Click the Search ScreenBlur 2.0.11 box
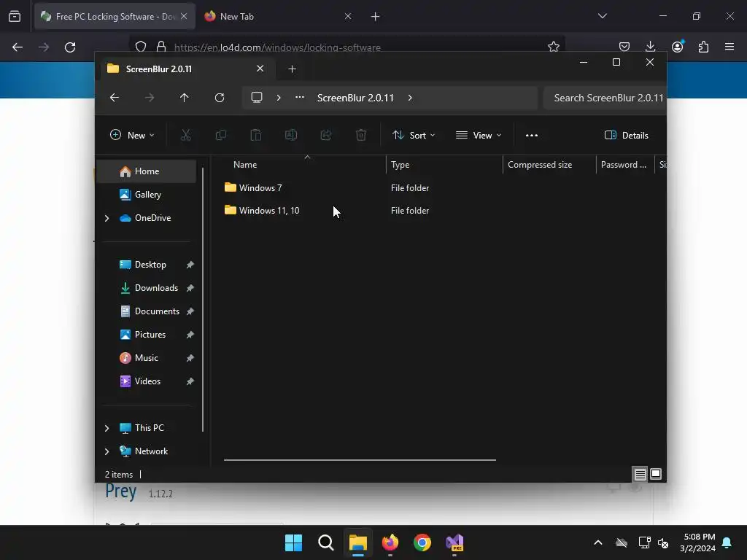The width and height of the screenshot is (747, 560). [605, 98]
